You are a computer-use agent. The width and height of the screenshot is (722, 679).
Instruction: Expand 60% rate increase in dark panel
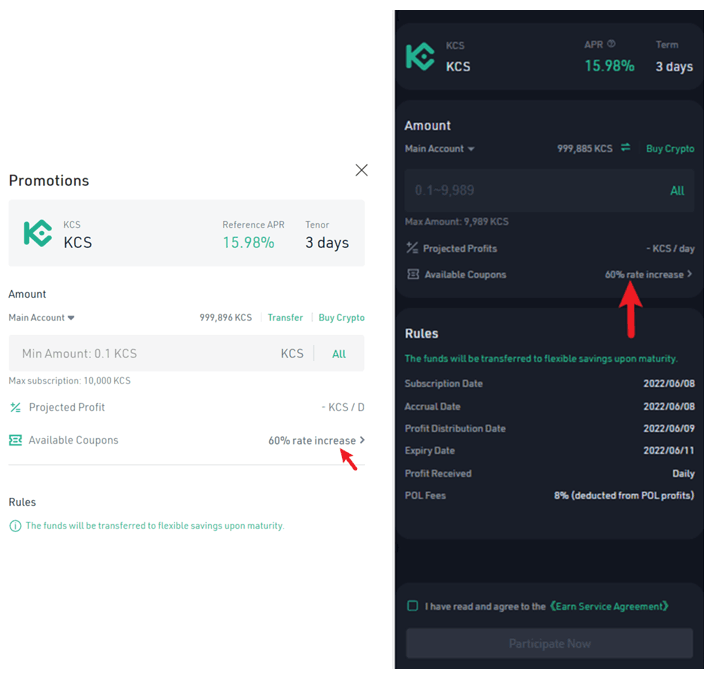pos(648,274)
